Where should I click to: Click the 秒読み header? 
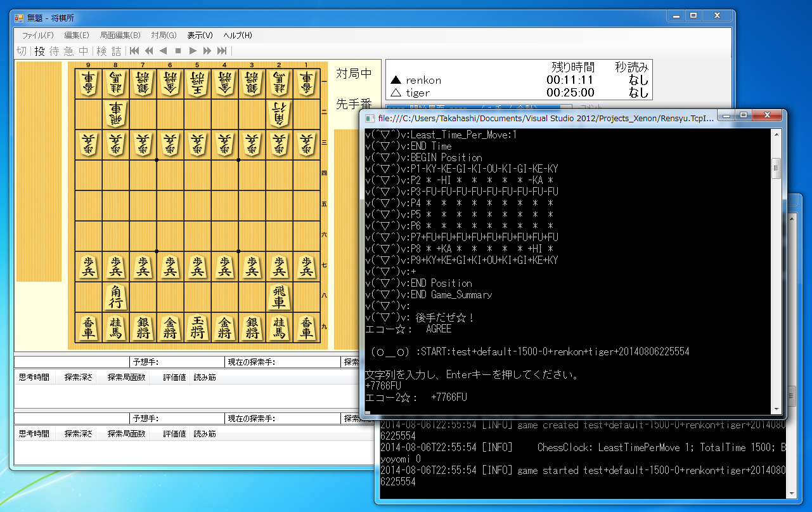(x=632, y=67)
